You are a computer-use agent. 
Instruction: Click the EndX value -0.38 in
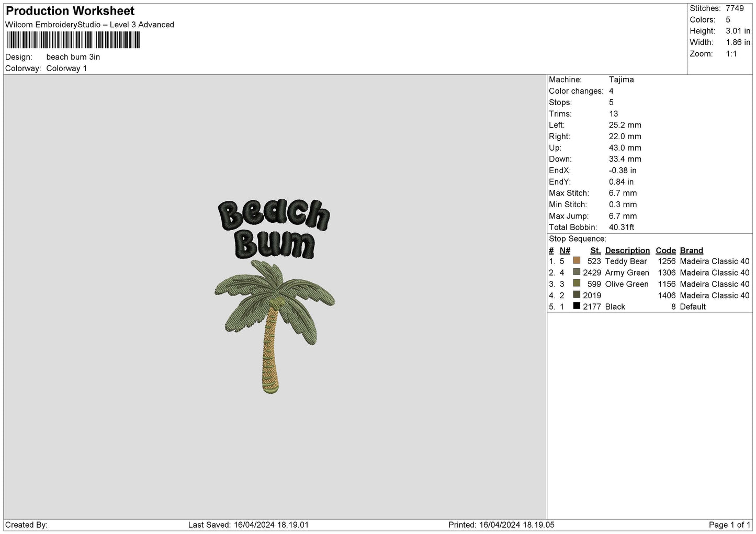point(623,171)
